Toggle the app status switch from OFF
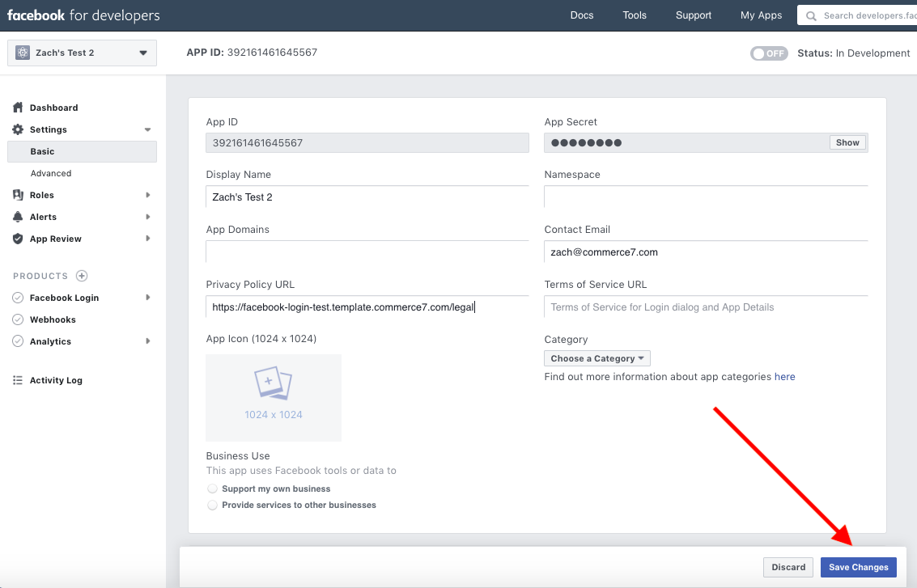The image size is (917, 588). tap(769, 53)
